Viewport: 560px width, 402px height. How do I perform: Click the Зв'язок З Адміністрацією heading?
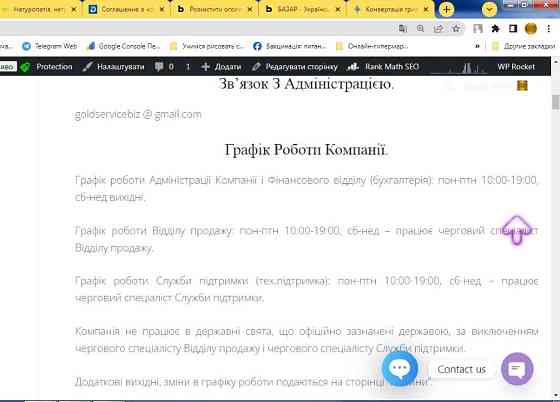(x=306, y=84)
